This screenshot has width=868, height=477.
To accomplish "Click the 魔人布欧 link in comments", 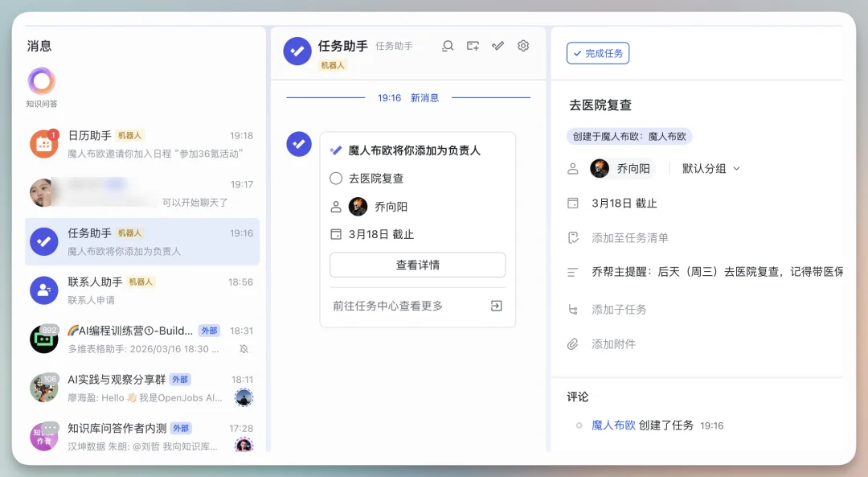I will [615, 425].
